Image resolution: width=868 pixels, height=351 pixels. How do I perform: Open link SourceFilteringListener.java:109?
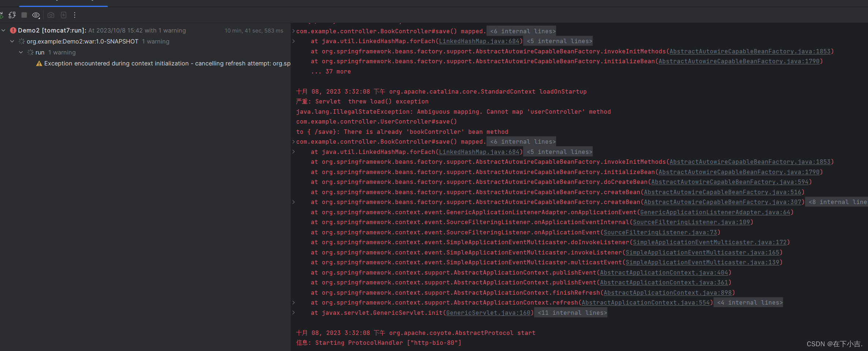pos(691,222)
